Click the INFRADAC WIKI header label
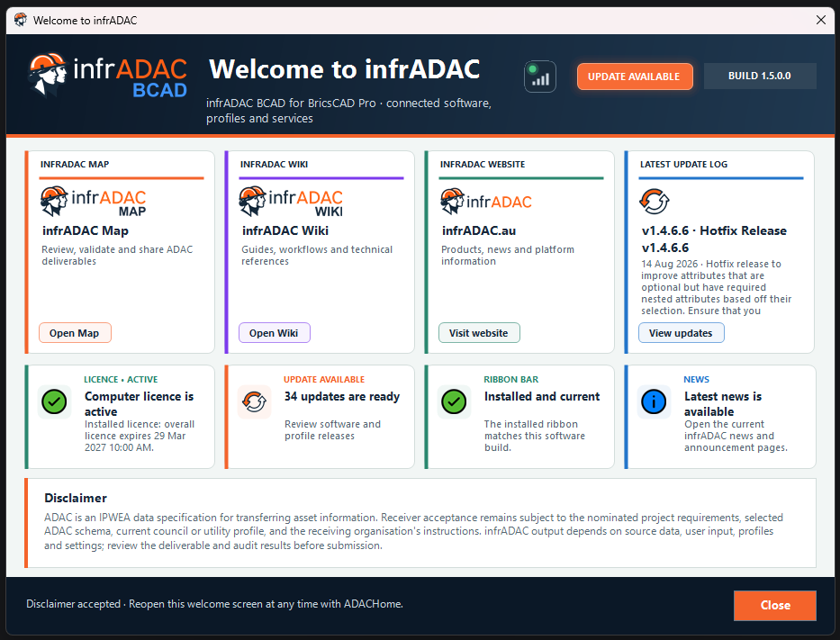Viewport: 840px width, 640px height. pyautogui.click(x=274, y=165)
